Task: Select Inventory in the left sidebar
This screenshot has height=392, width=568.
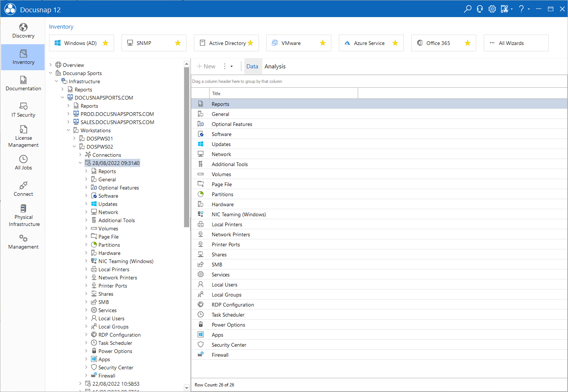Action: click(23, 57)
